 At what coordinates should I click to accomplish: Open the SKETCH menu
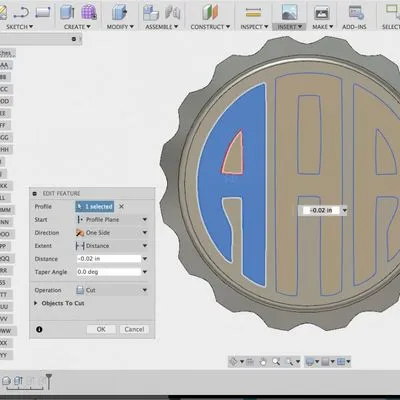pyautogui.click(x=19, y=27)
